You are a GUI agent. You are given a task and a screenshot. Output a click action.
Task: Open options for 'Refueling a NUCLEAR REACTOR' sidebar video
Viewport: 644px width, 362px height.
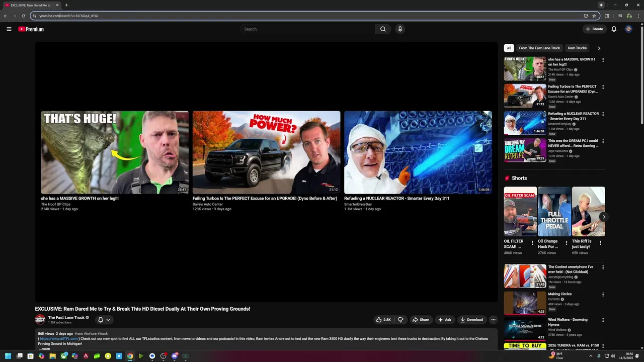pos(603,114)
